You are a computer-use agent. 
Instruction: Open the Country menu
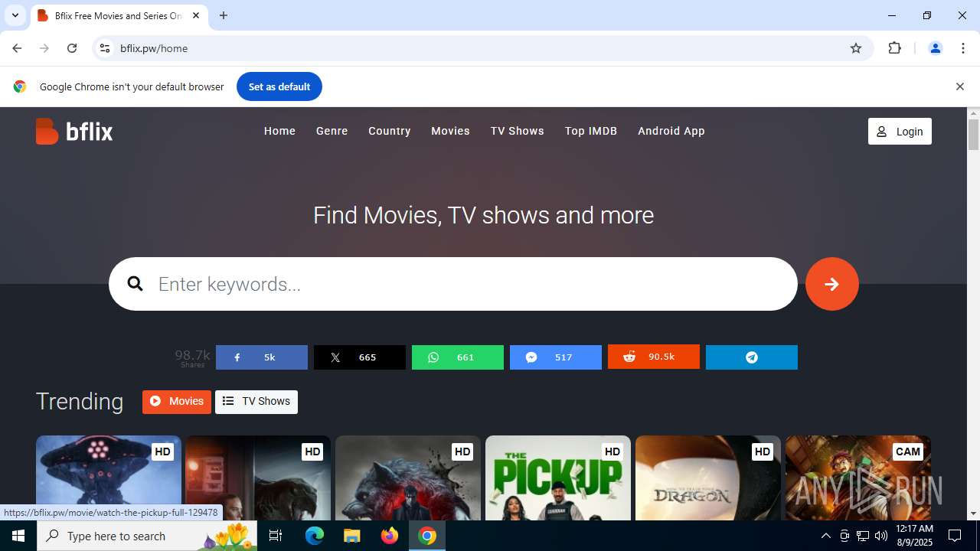[x=389, y=131]
